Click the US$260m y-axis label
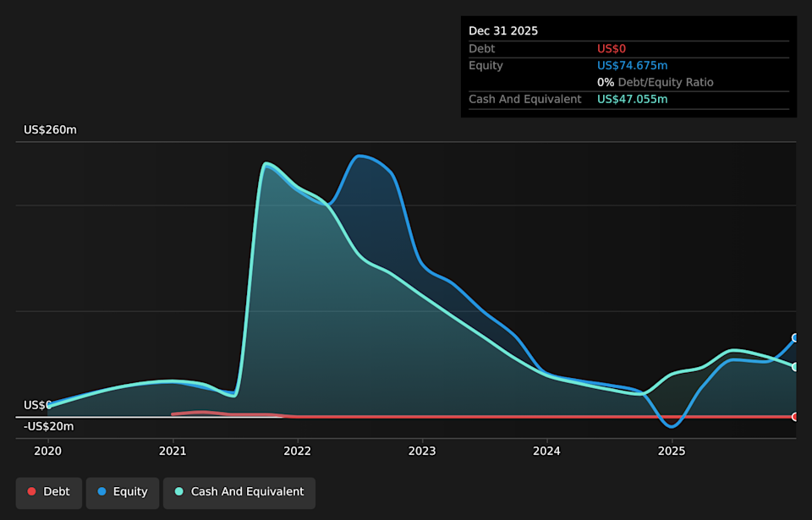The image size is (812, 520). pyautogui.click(x=50, y=130)
